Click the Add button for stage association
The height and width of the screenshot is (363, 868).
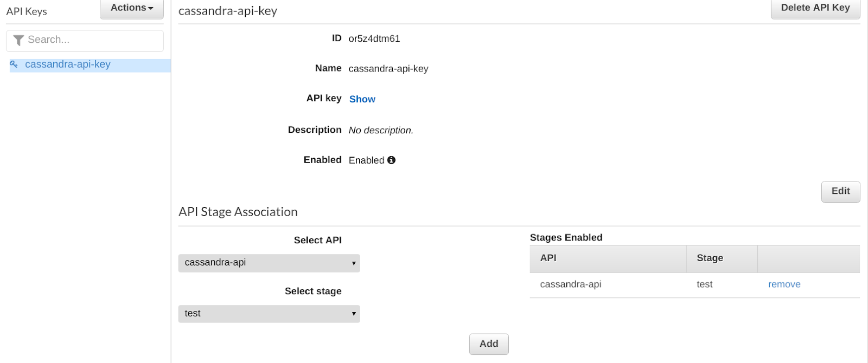click(x=488, y=344)
